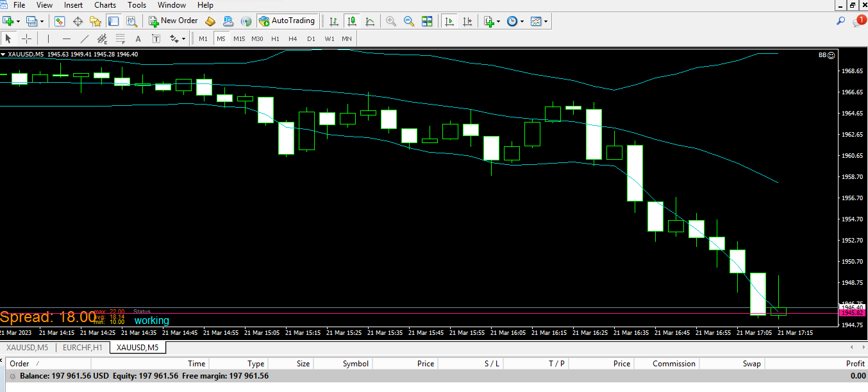The image size is (868, 392).
Task: Select the Vertical Line drawing tool
Action: 48,38
